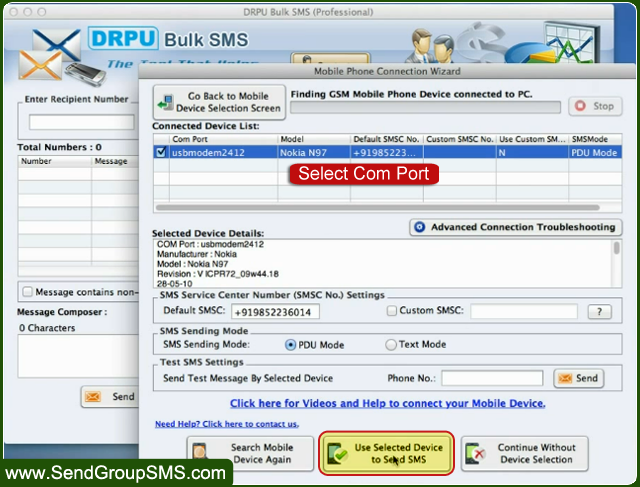The image size is (640, 487).
Task: Click the +91985223... default SMSC cell
Action: (387, 152)
